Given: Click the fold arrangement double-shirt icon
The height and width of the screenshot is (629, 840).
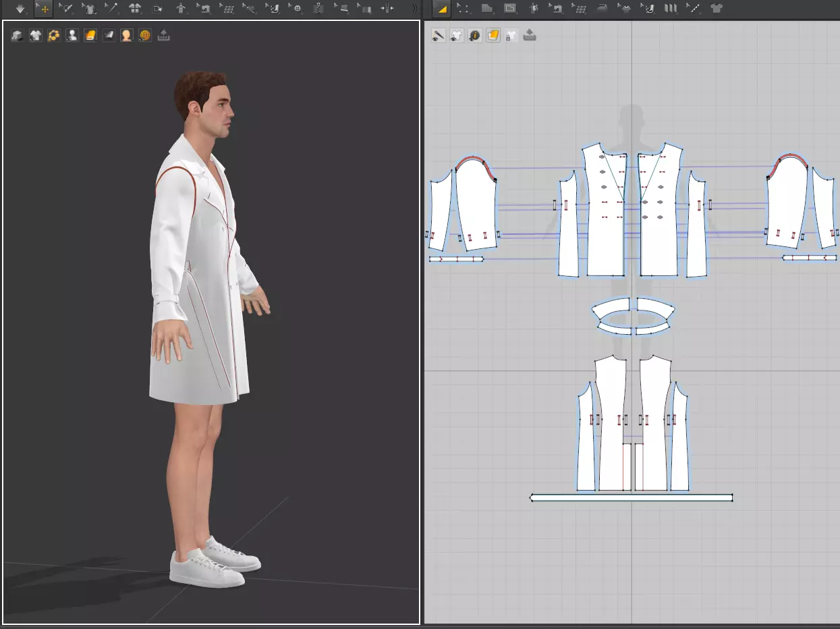Looking at the screenshot, I should [135, 9].
